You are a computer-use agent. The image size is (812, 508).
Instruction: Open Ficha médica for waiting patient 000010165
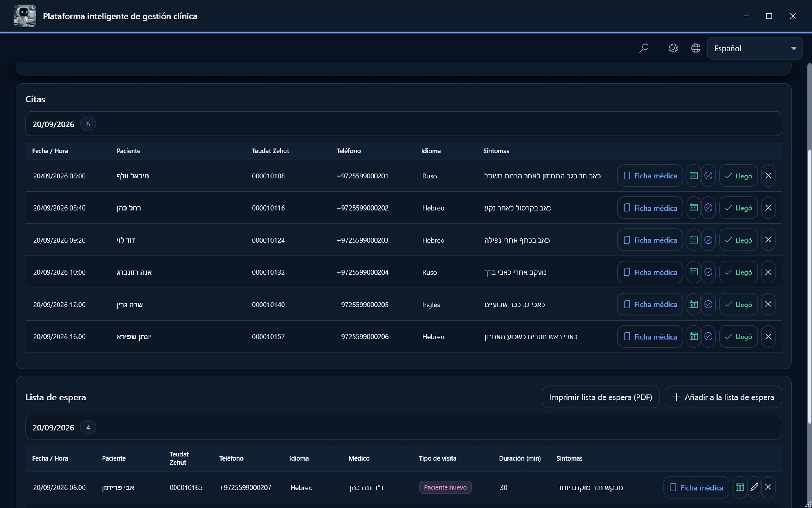[696, 487]
